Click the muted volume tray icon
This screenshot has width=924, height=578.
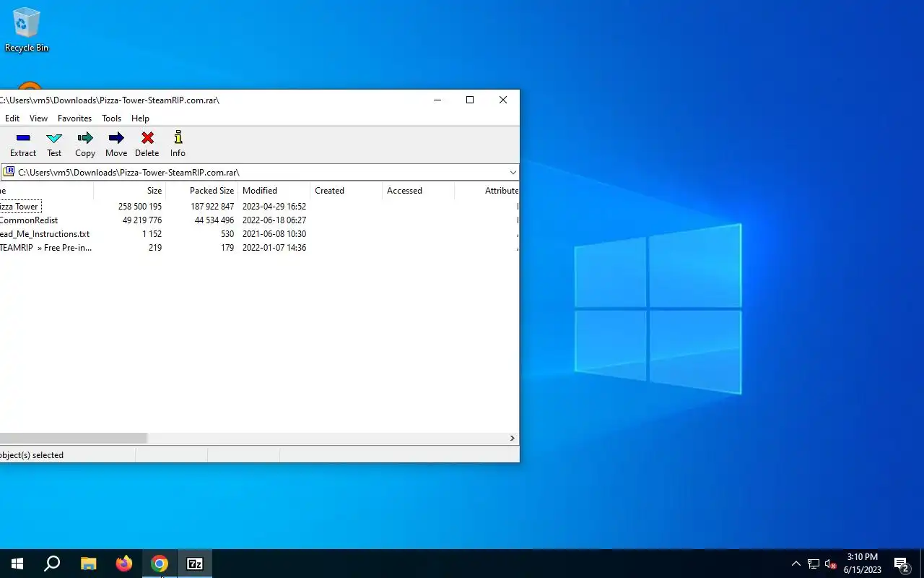(831, 564)
